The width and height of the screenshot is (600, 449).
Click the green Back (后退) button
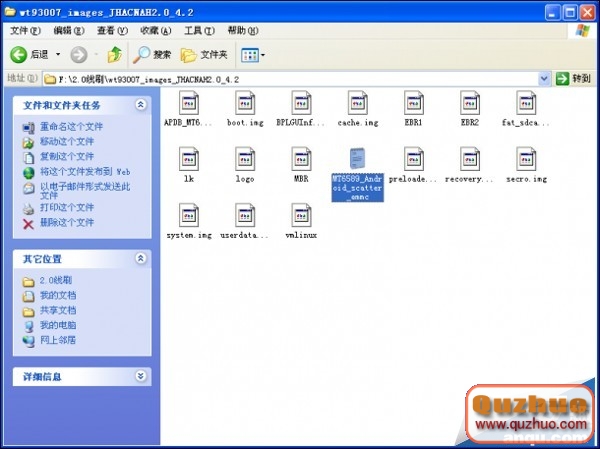pyautogui.click(x=29, y=55)
